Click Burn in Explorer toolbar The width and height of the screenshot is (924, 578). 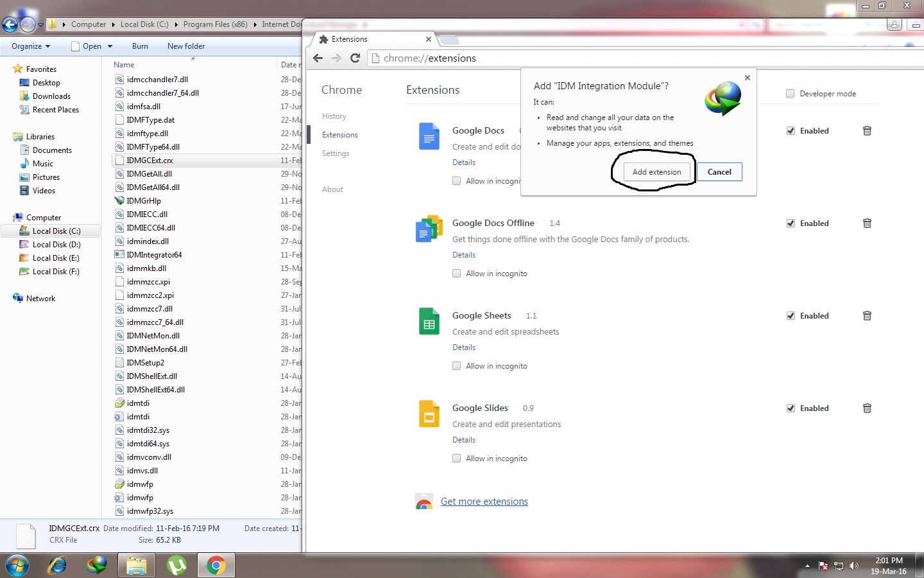click(140, 46)
